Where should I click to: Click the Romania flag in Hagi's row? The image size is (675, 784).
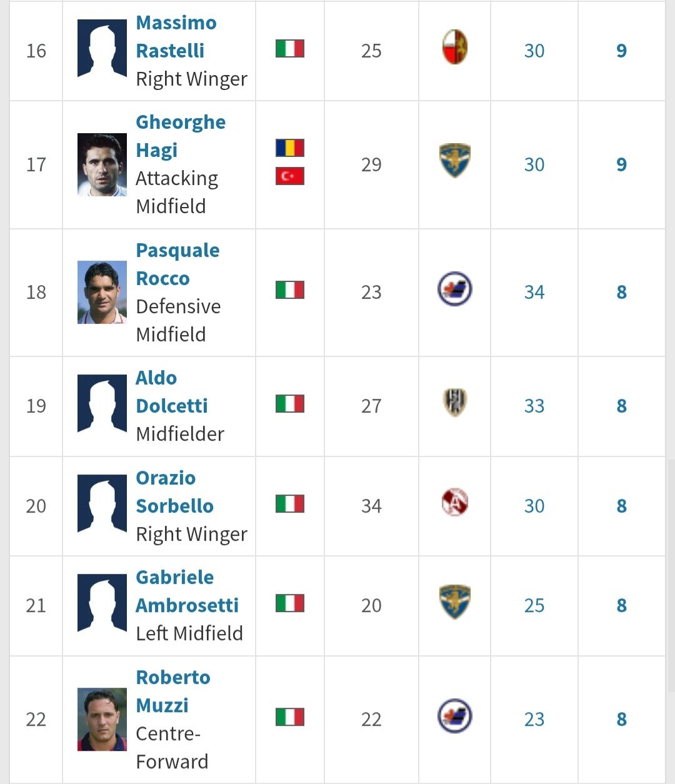coord(289,148)
